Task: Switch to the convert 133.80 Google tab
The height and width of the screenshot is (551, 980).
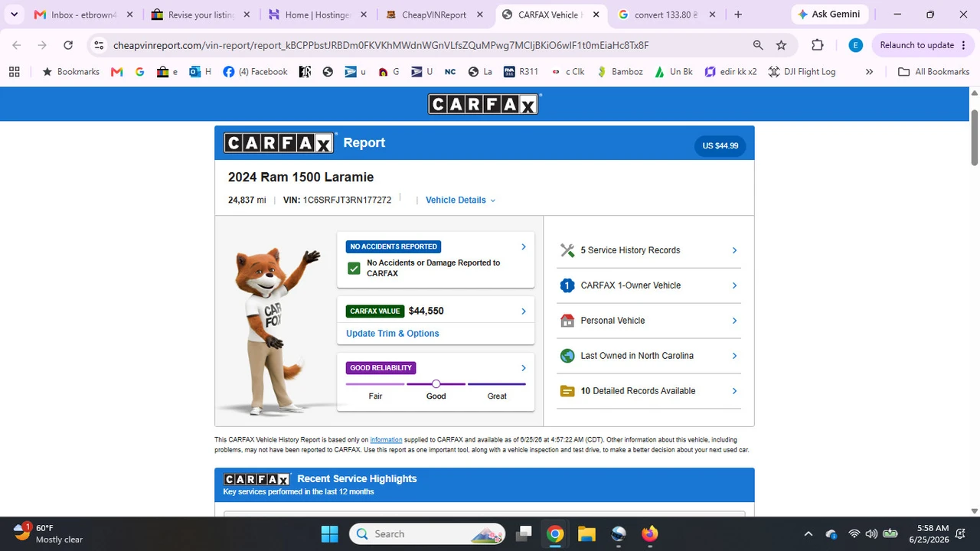Action: [668, 15]
